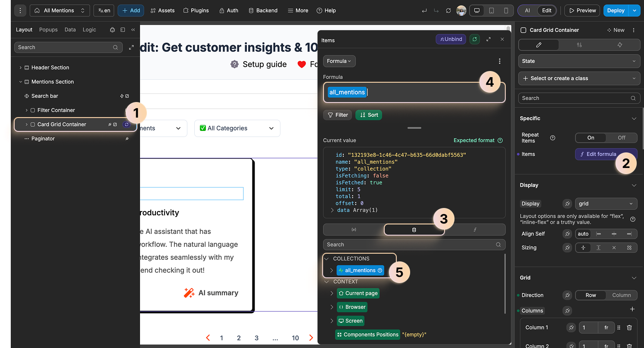
Task: Click the green refresh icon in Items popup
Action: [474, 39]
